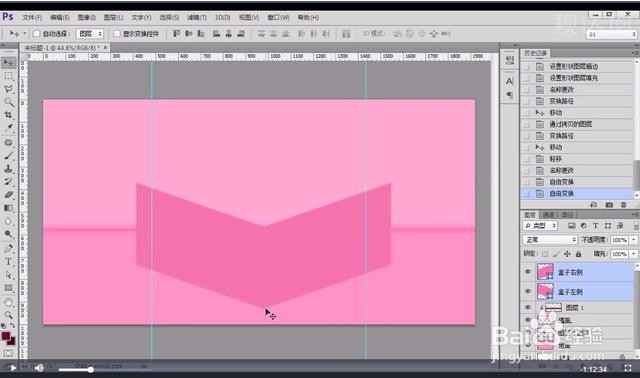Viewport: 640px width, 378px height.
Task: Select the Eyedropper tool
Action: 8,128
